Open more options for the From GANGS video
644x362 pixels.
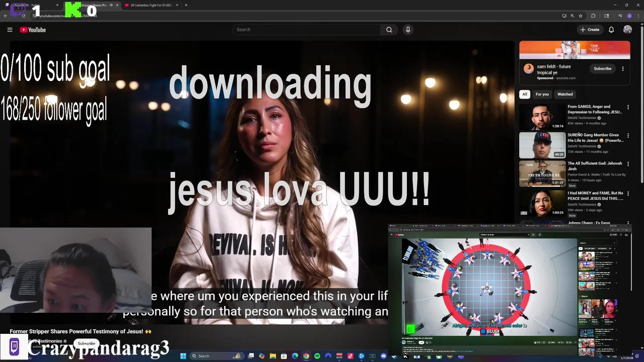628,107
